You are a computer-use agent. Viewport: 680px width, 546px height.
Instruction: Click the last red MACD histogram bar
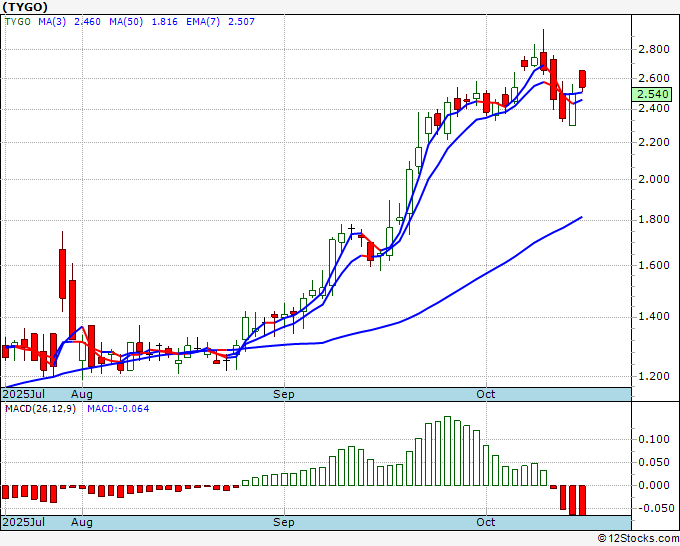[582, 500]
